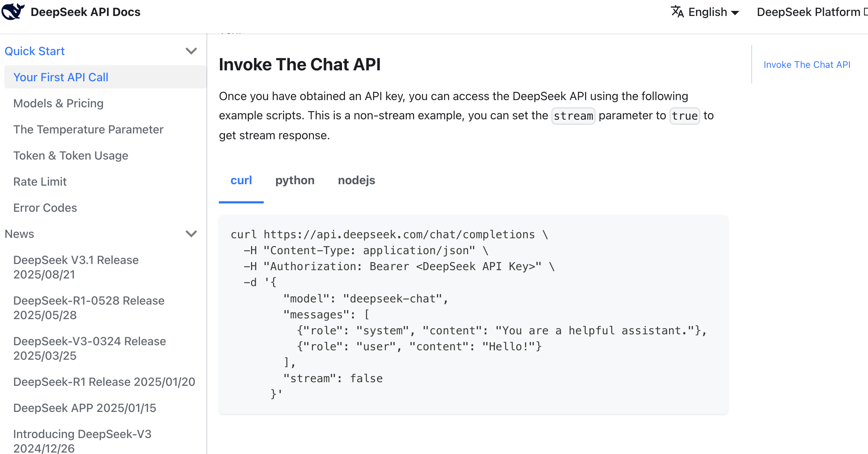Open the English language dropdown

(x=713, y=12)
